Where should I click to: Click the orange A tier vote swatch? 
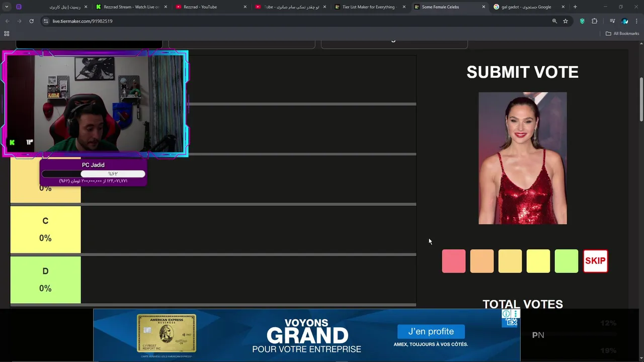point(481,261)
